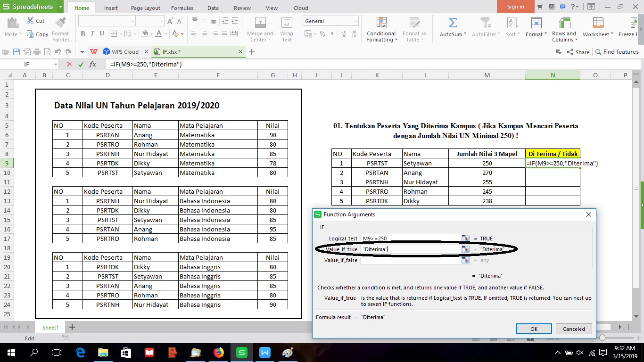
Task: Click the Value_if_true range selector icon
Action: point(465,249)
